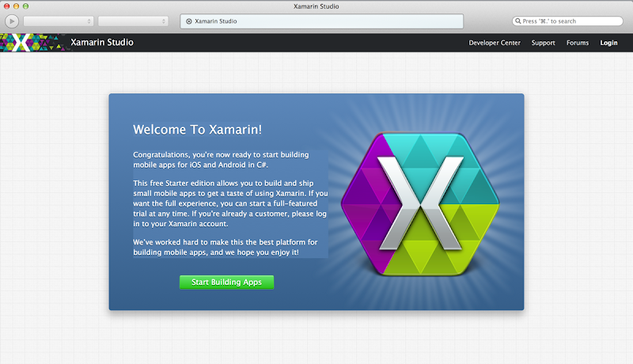Viewport: 633px width, 364px height.
Task: Open the second target dropdown in toolbar
Action: 133,21
